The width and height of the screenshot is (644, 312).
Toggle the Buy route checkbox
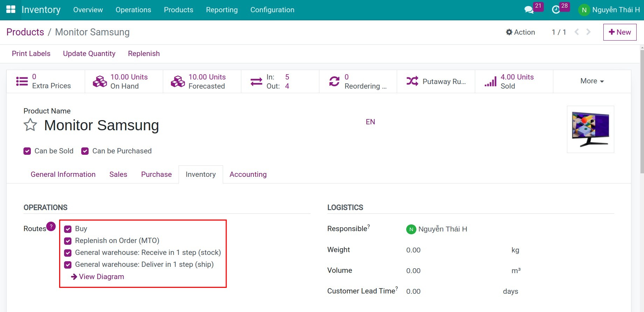(68, 229)
